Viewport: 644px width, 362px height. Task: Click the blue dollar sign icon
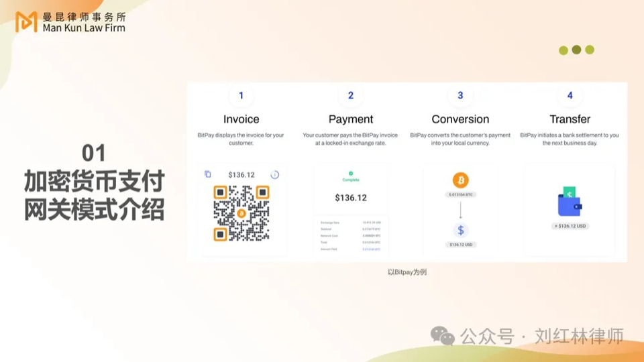[x=460, y=230]
